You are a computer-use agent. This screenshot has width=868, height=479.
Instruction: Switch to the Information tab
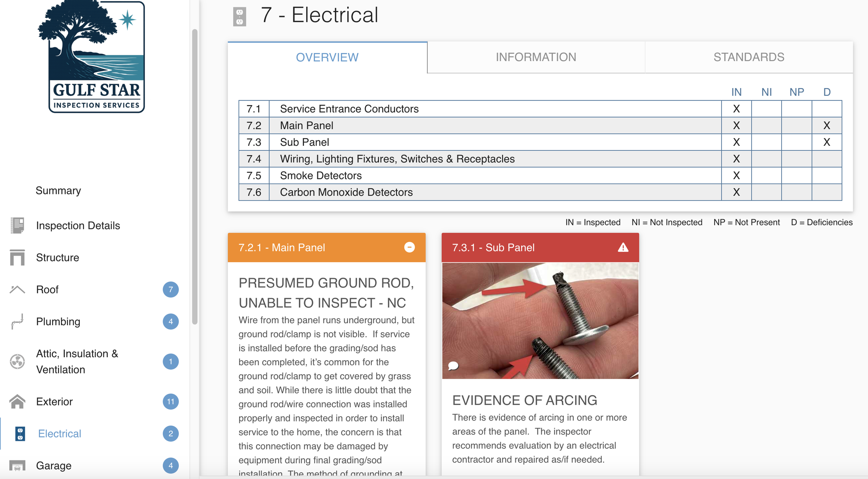[x=536, y=57]
